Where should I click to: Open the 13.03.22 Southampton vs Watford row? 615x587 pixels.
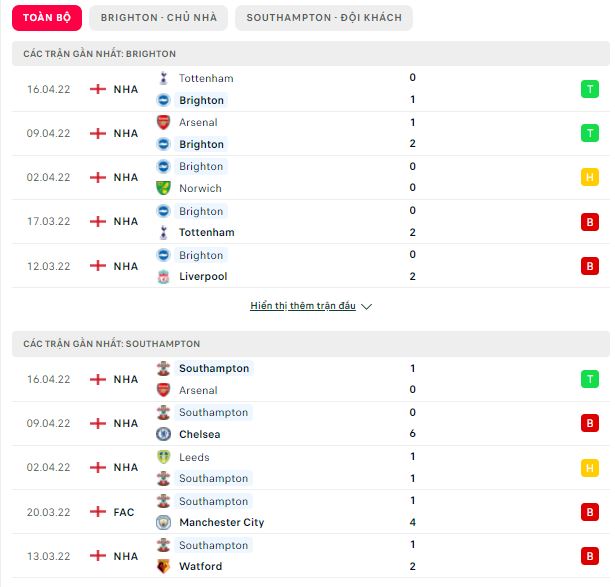coord(311,556)
